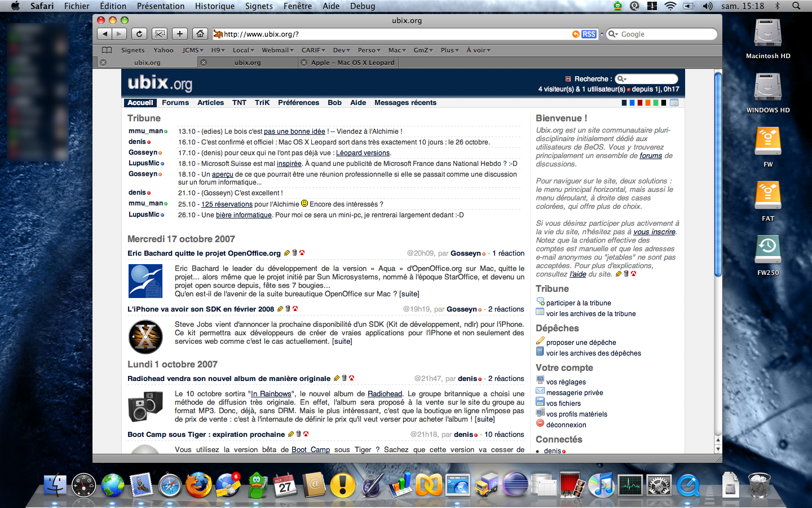The height and width of the screenshot is (508, 812).
Task: Click the list-view icon after the color squares
Action: (674, 103)
